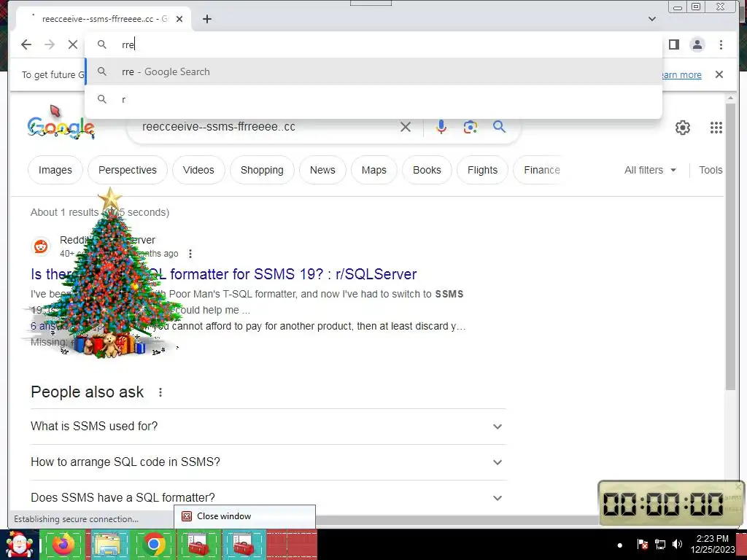The width and height of the screenshot is (747, 560).
Task: Filter results by Videos
Action: 198,170
